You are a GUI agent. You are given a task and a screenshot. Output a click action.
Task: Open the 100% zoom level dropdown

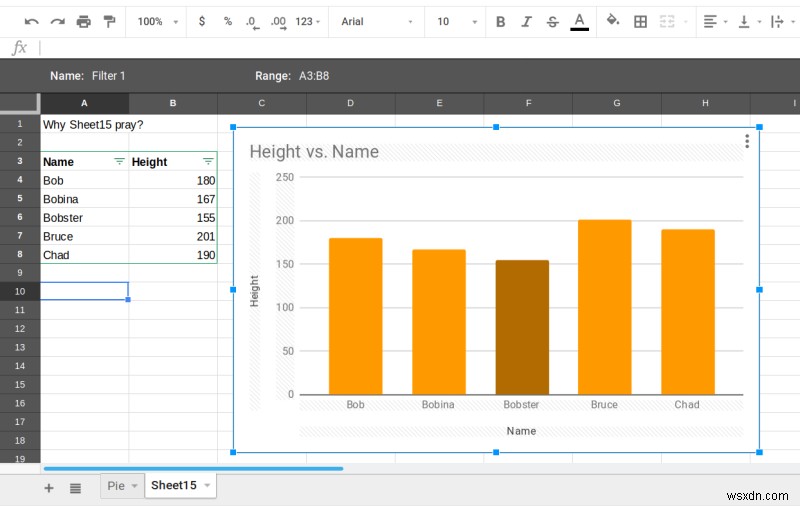(158, 21)
